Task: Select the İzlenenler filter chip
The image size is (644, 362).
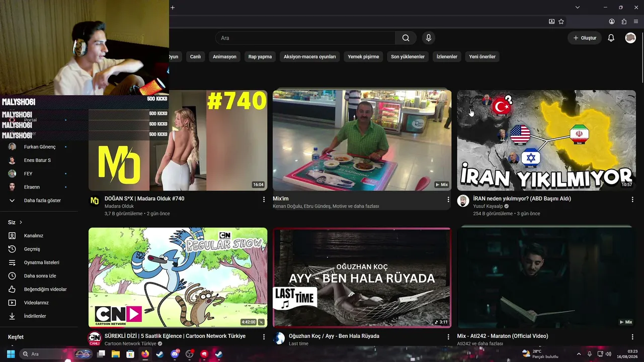Action: click(x=447, y=57)
